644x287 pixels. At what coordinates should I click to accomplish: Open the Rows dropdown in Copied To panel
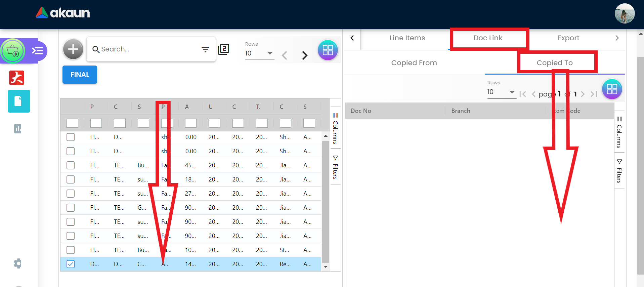point(501,92)
